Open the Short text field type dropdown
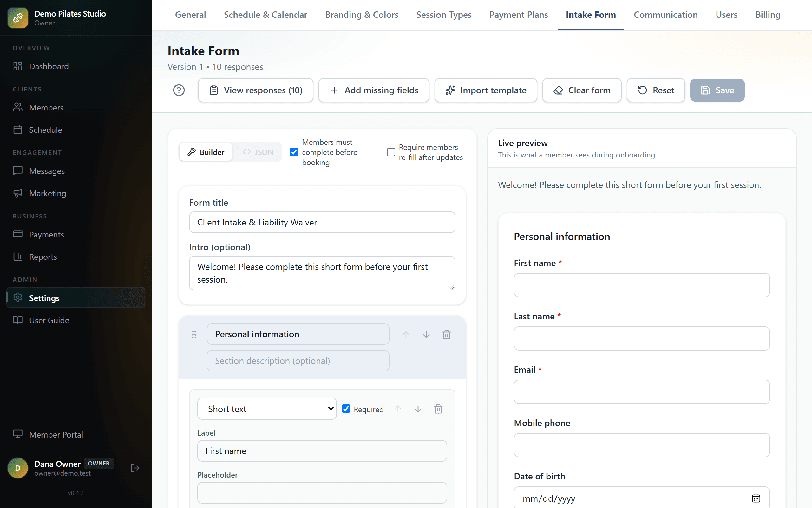This screenshot has height=508, width=812. tap(267, 409)
